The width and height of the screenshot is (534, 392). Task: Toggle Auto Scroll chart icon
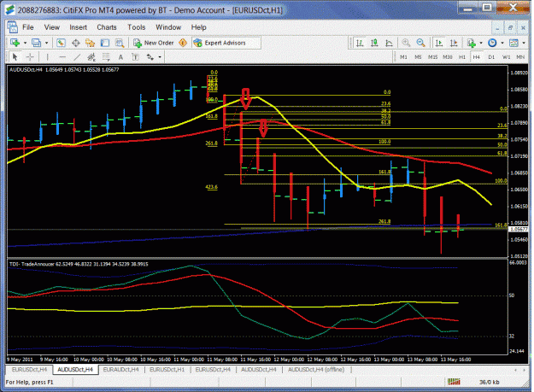[439, 43]
